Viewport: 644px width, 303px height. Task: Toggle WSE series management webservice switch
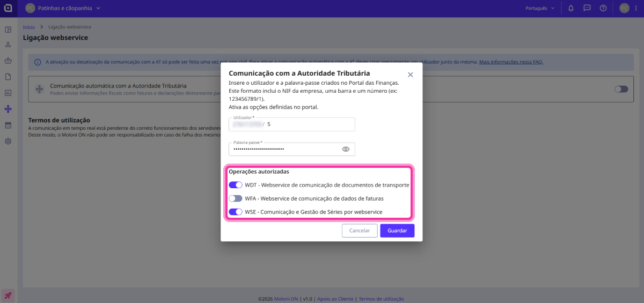click(x=236, y=212)
